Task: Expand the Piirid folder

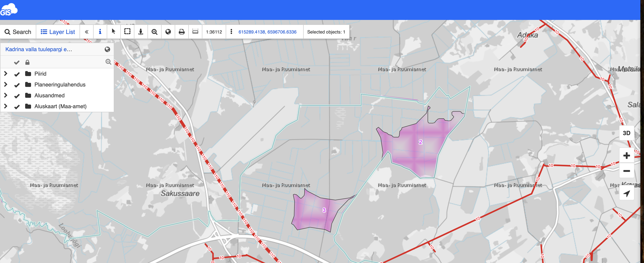Action: coord(6,74)
